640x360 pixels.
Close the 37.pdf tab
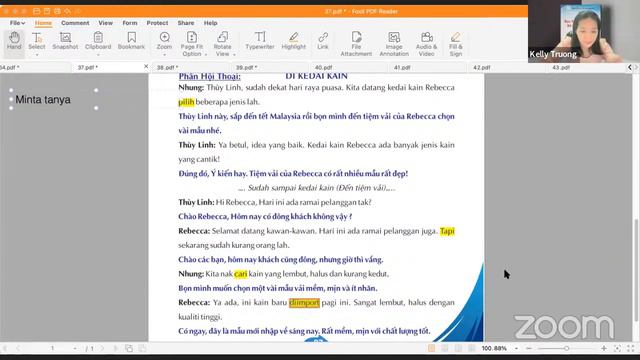click(x=146, y=66)
